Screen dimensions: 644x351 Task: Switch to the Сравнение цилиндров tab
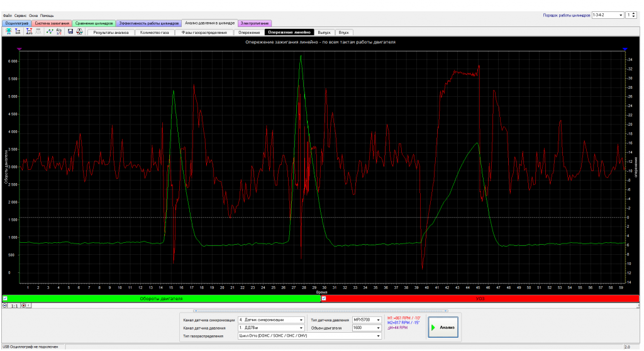click(94, 23)
